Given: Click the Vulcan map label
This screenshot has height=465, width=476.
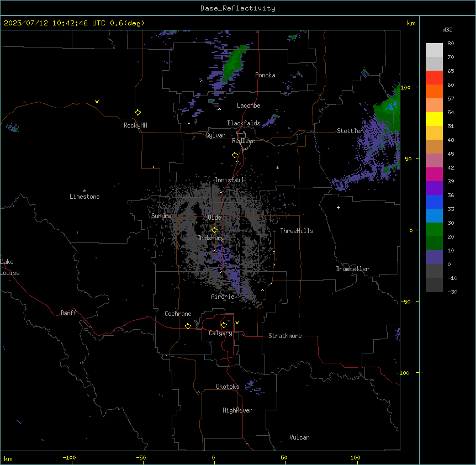Looking at the screenshot, I should point(299,437).
